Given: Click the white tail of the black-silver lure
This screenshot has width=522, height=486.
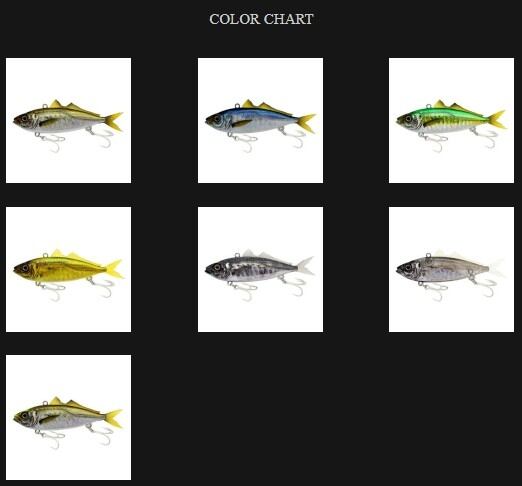Looking at the screenshot, I should 306,266.
